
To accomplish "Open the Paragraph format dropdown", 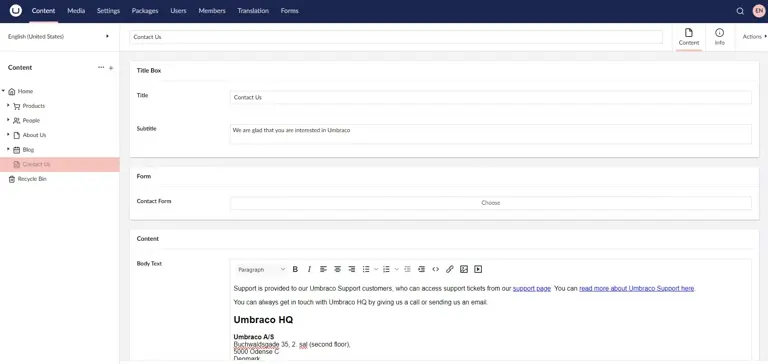I will click(261, 269).
